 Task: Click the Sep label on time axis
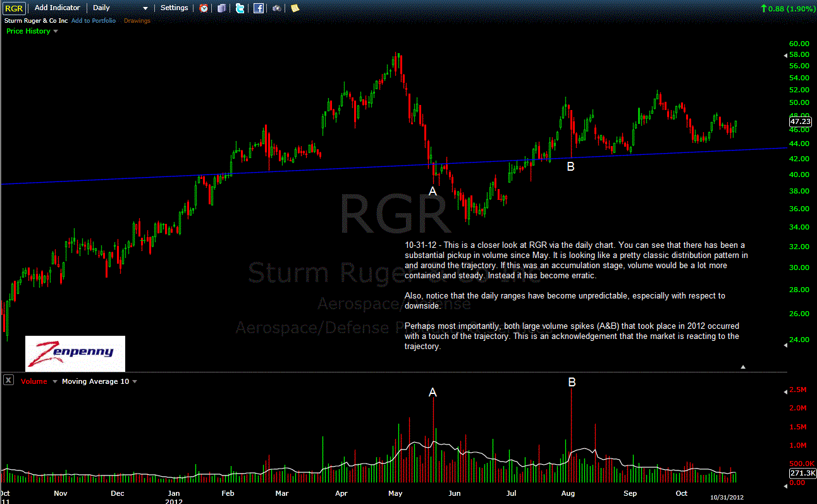(x=630, y=493)
